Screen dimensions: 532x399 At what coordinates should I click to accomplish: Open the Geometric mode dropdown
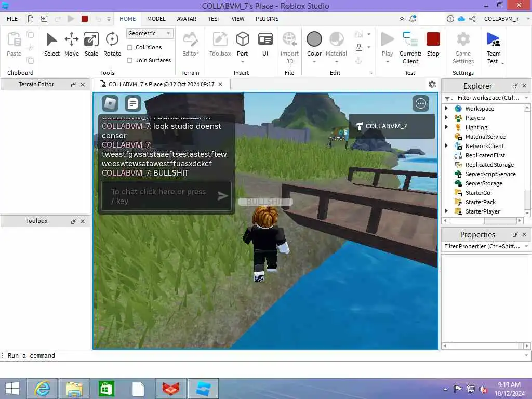click(150, 33)
